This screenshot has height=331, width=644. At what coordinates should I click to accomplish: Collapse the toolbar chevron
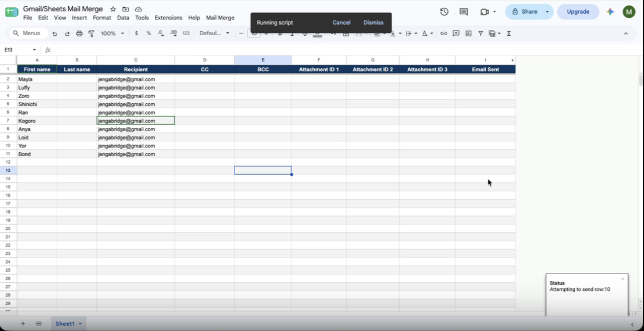[626, 34]
